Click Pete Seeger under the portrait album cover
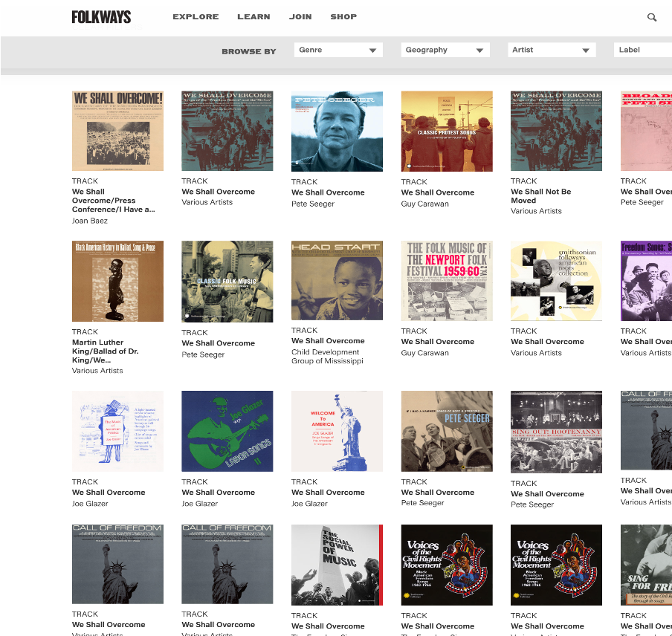 313,204
